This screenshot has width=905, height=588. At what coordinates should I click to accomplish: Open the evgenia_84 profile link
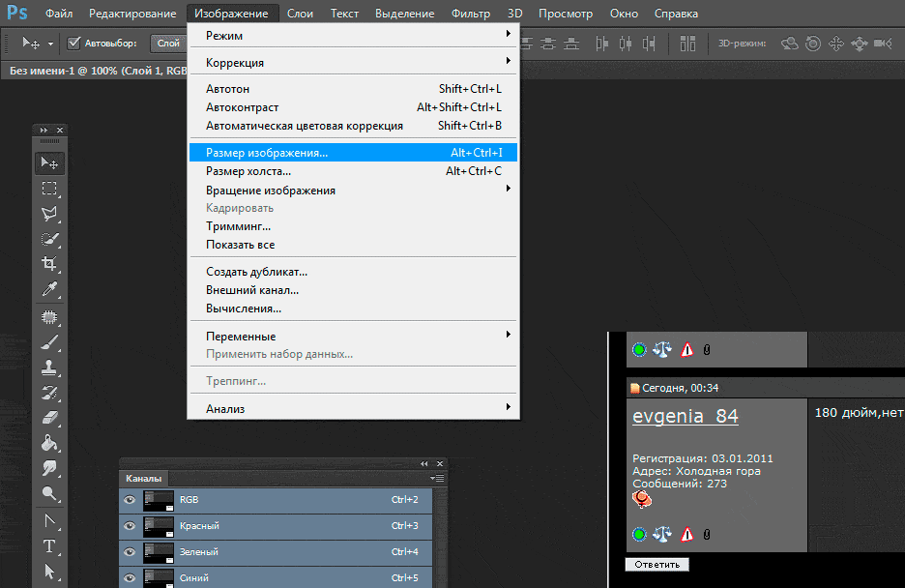tap(686, 416)
